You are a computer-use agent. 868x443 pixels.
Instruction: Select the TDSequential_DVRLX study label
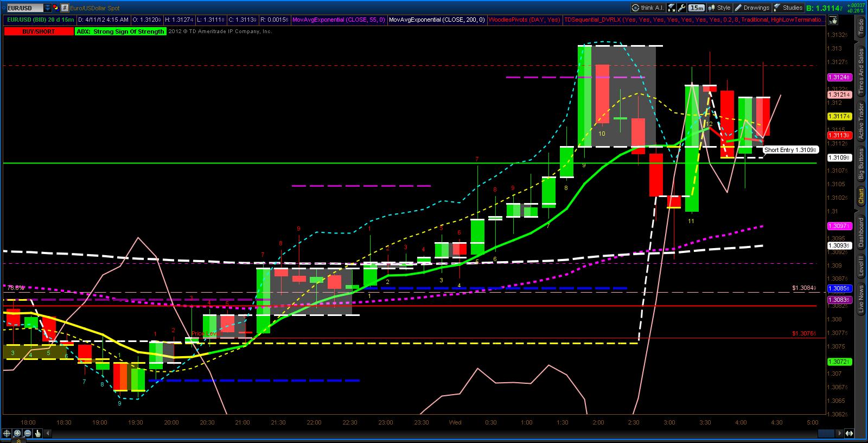[694, 20]
